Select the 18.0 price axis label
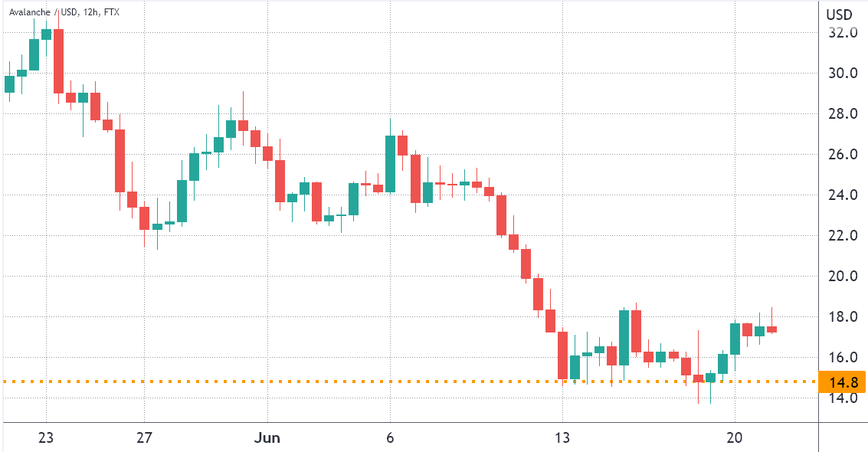The height and width of the screenshot is (452, 868). (843, 317)
